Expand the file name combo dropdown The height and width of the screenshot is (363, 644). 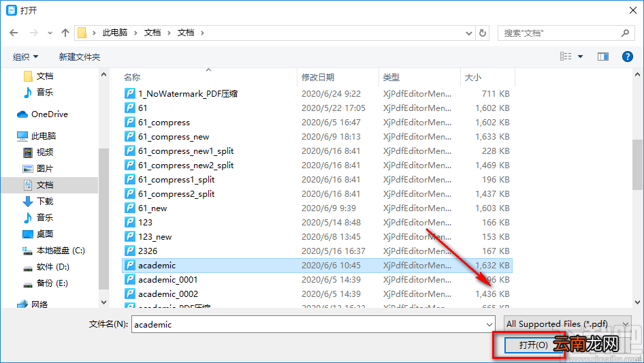click(489, 324)
